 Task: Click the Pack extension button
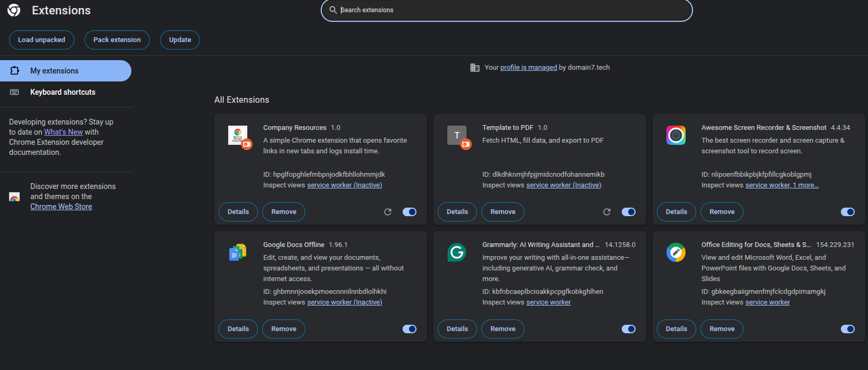(117, 40)
